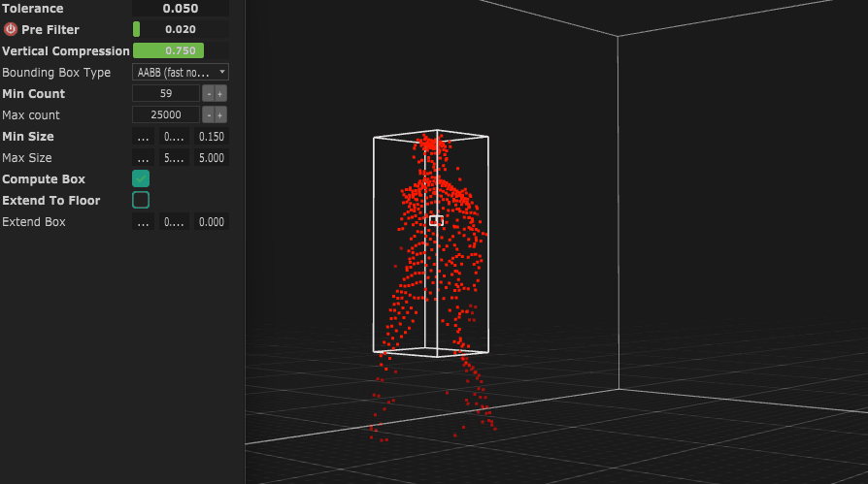
Task: Click the Max Size third value 5.000
Action: pos(211,158)
